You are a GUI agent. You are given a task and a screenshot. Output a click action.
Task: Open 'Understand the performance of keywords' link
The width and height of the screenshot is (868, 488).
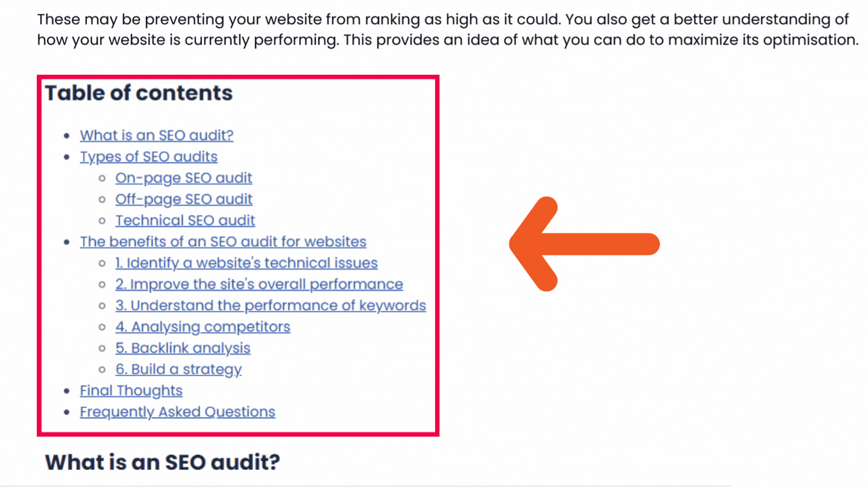(271, 306)
